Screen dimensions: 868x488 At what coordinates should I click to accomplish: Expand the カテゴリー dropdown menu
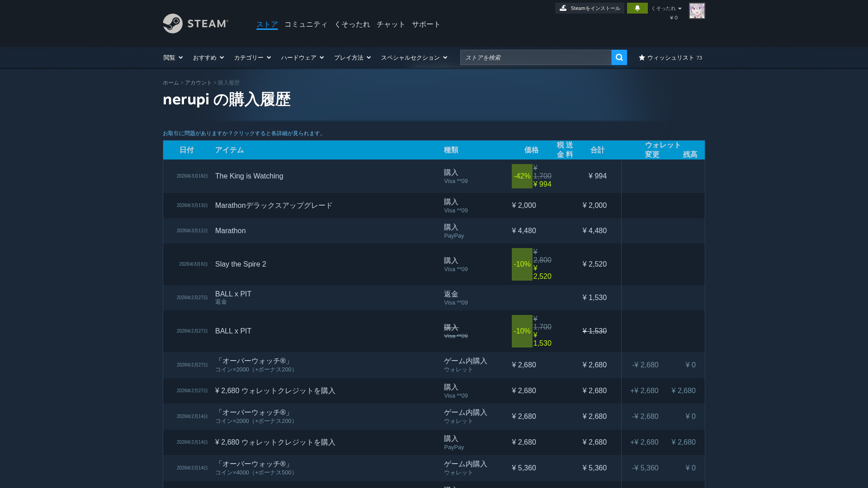(x=252, y=57)
